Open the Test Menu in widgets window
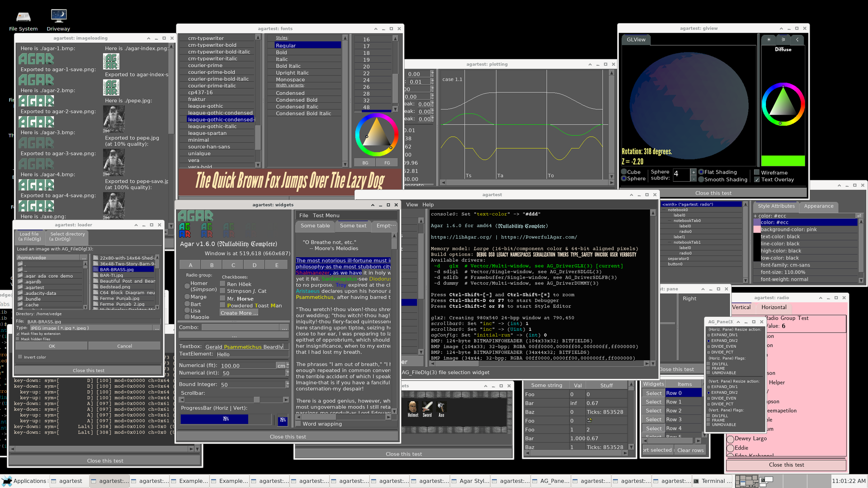The width and height of the screenshot is (868, 488). tap(325, 216)
